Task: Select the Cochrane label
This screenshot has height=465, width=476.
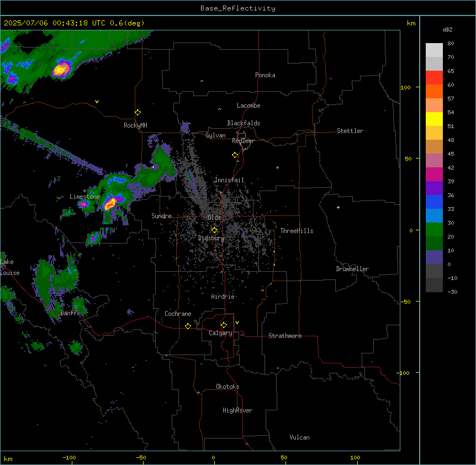Action: pyautogui.click(x=178, y=314)
